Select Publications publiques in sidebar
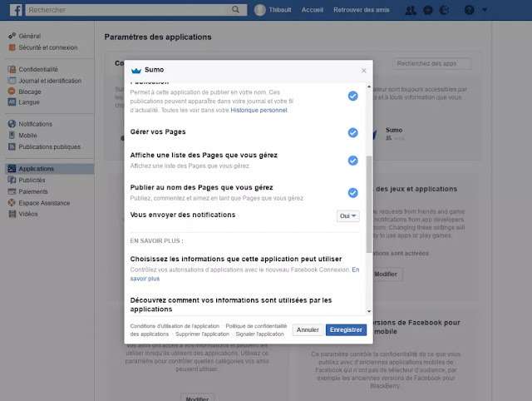532x401 pixels. pos(49,146)
